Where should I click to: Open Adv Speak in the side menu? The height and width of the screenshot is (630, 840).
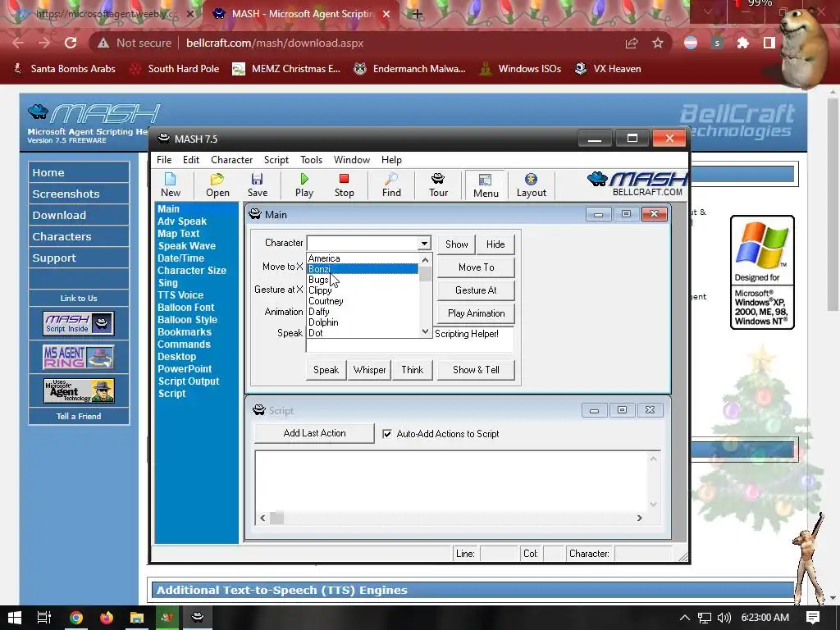click(182, 221)
